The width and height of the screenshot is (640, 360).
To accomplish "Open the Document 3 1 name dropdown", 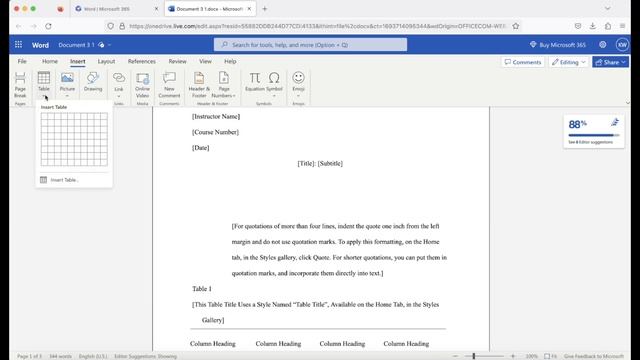I will (x=109, y=45).
